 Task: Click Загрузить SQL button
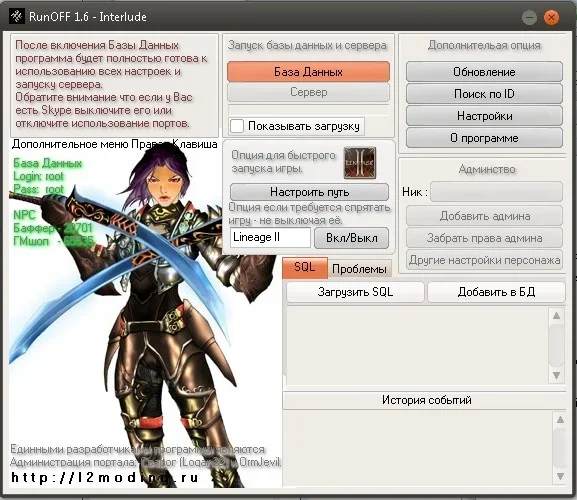(355, 292)
